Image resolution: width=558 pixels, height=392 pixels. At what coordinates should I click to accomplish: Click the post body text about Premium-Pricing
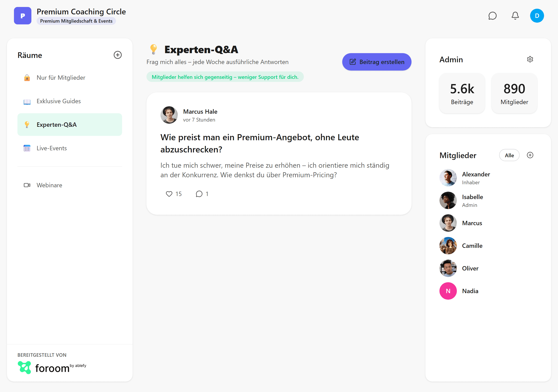pyautogui.click(x=275, y=170)
